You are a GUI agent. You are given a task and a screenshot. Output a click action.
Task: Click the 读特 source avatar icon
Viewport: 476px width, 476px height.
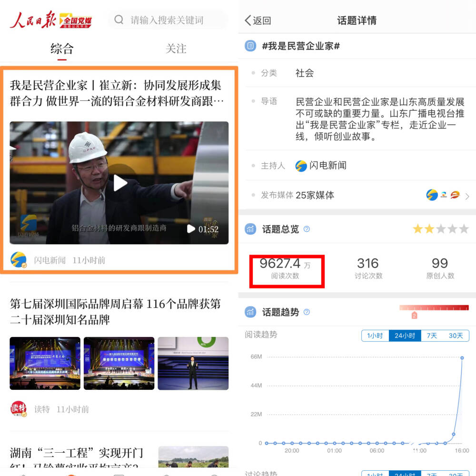click(x=19, y=409)
